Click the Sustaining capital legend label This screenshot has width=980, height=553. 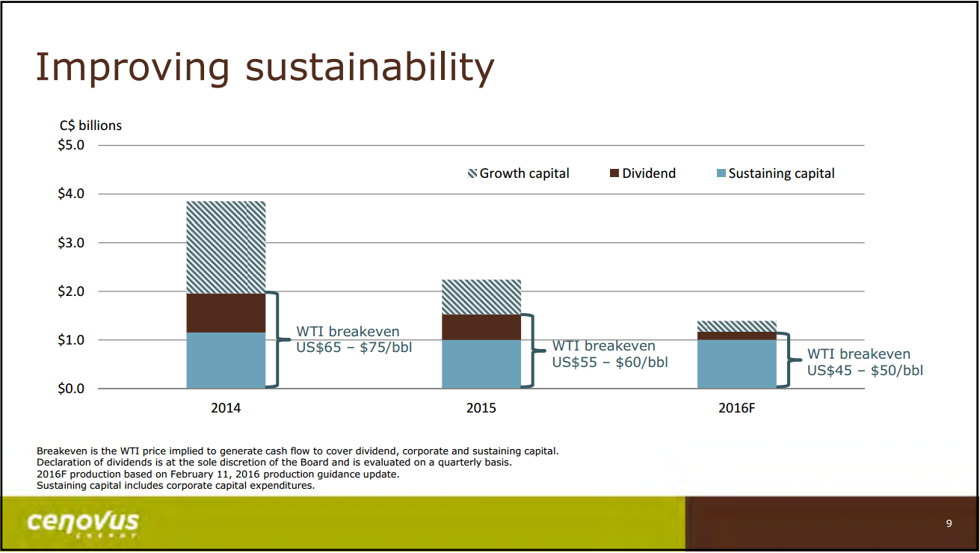click(781, 173)
